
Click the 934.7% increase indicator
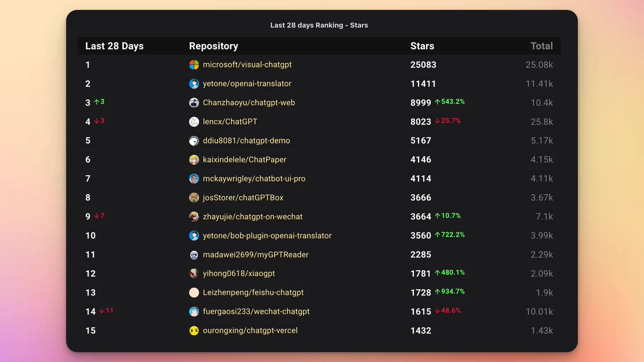(450, 292)
